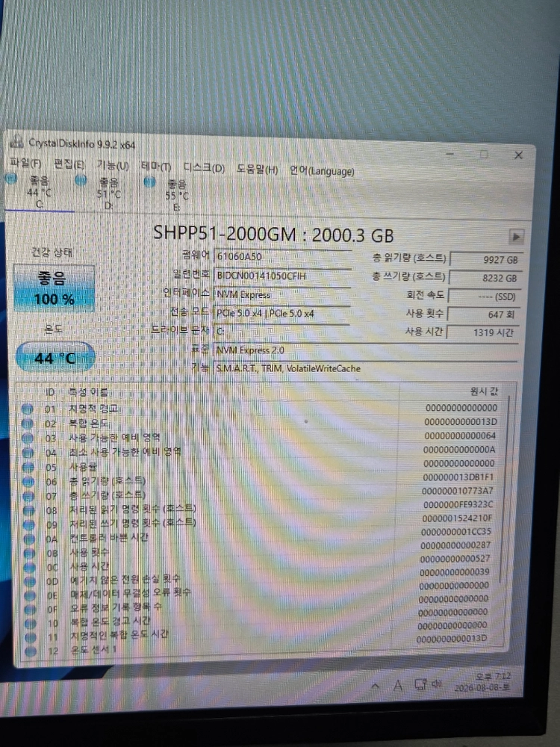The width and height of the screenshot is (560, 747).
Task: Open the 테마(T) menu
Action: click(156, 167)
